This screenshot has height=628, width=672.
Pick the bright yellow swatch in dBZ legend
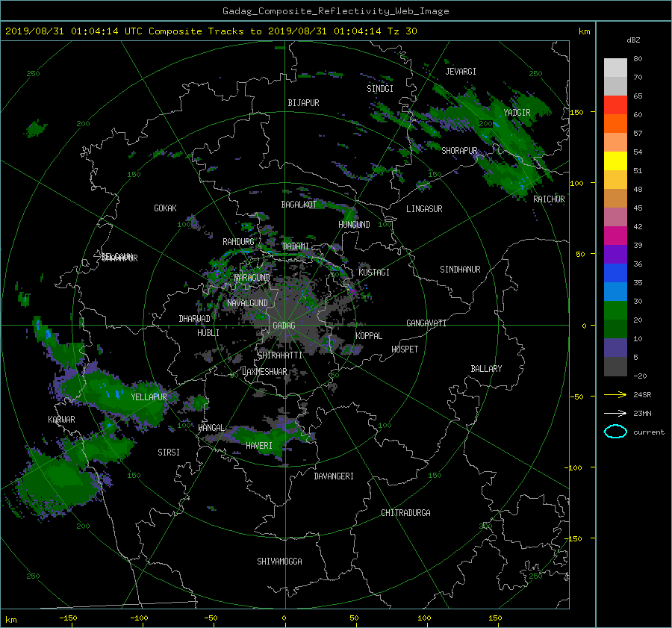(615, 161)
